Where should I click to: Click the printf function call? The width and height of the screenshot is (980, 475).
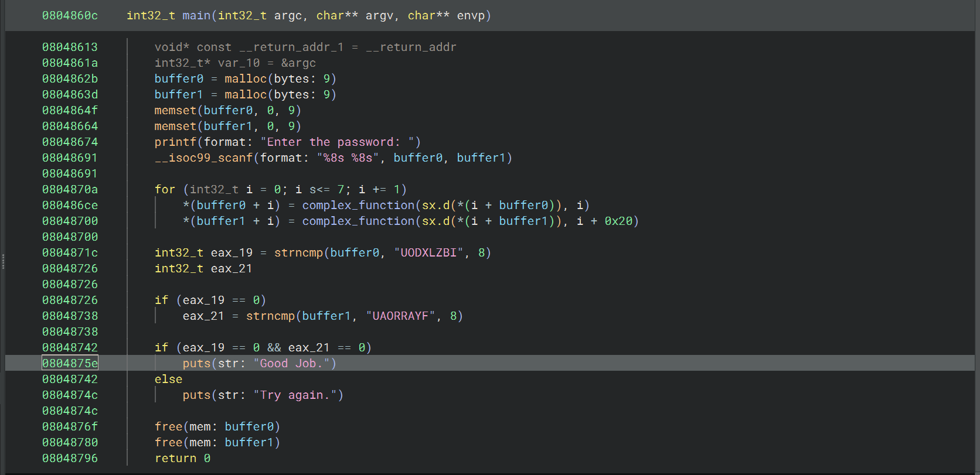(x=175, y=142)
